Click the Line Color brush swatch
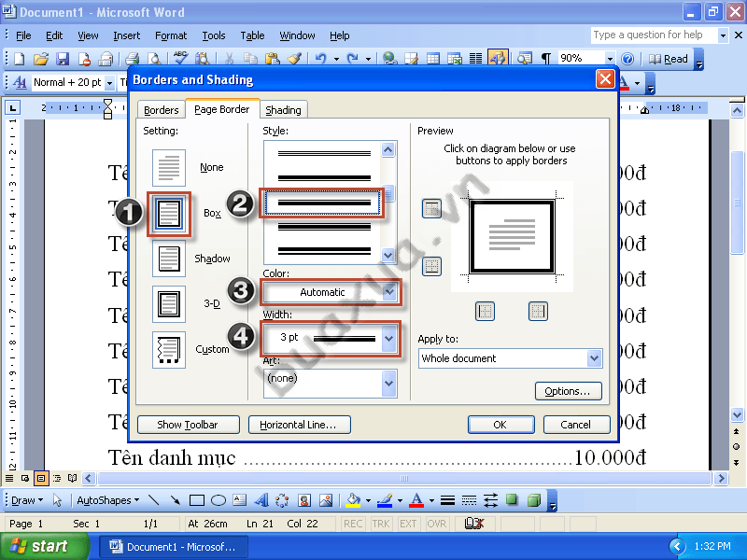This screenshot has height=560, width=747. [x=385, y=500]
